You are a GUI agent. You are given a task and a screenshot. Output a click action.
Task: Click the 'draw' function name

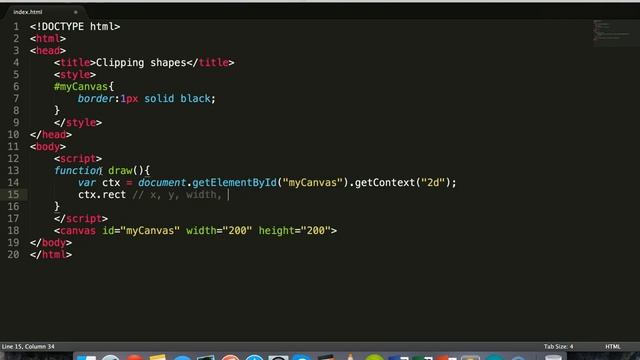tap(120, 170)
